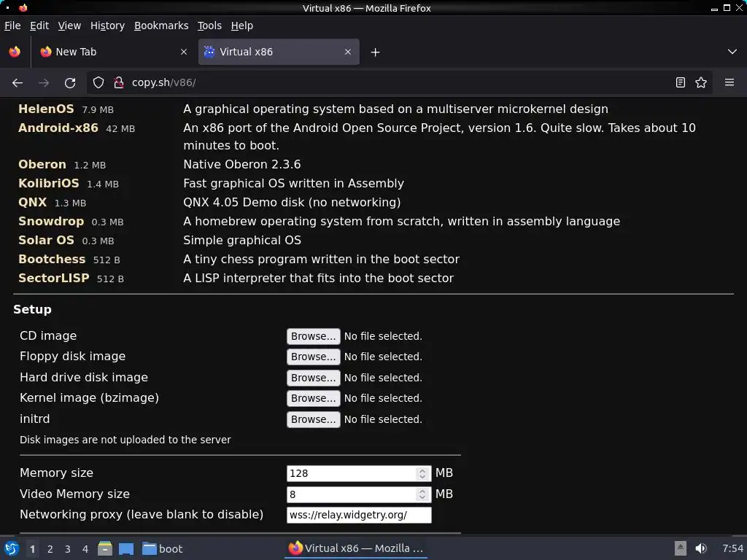This screenshot has width=747, height=560.
Task: Select 'Disk images are not uploaded' note
Action: (x=125, y=440)
